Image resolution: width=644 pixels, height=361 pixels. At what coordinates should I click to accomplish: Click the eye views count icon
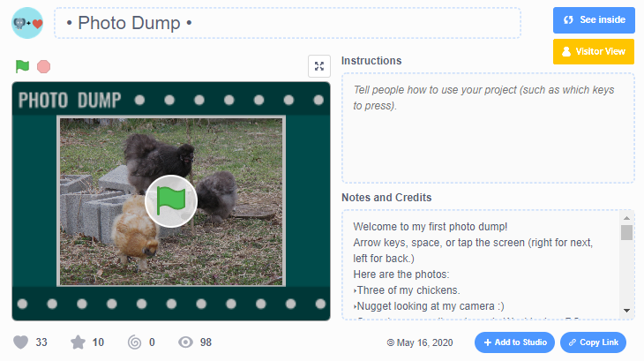click(x=183, y=342)
